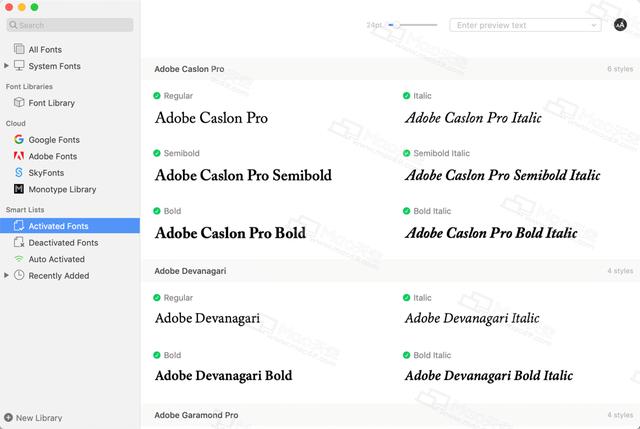Click the All Fonts icon in sidebar
Screen dimensions: 640x429
(19, 49)
